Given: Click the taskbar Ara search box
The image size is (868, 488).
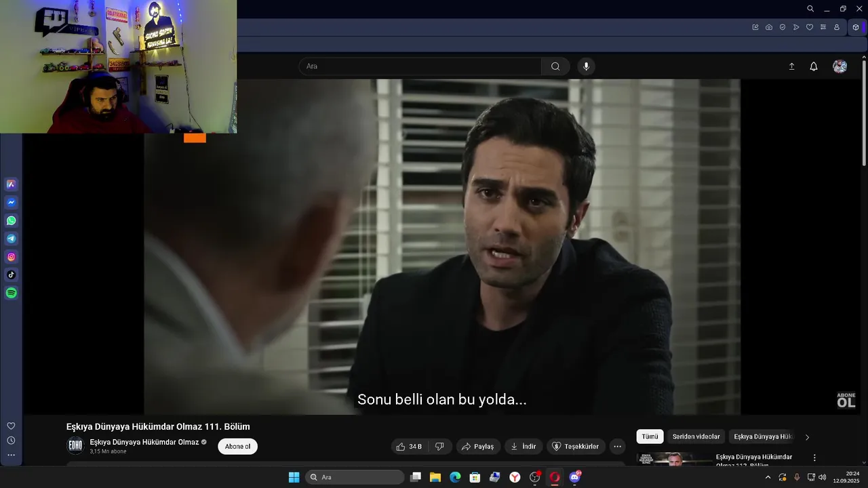Looking at the screenshot, I should (355, 477).
